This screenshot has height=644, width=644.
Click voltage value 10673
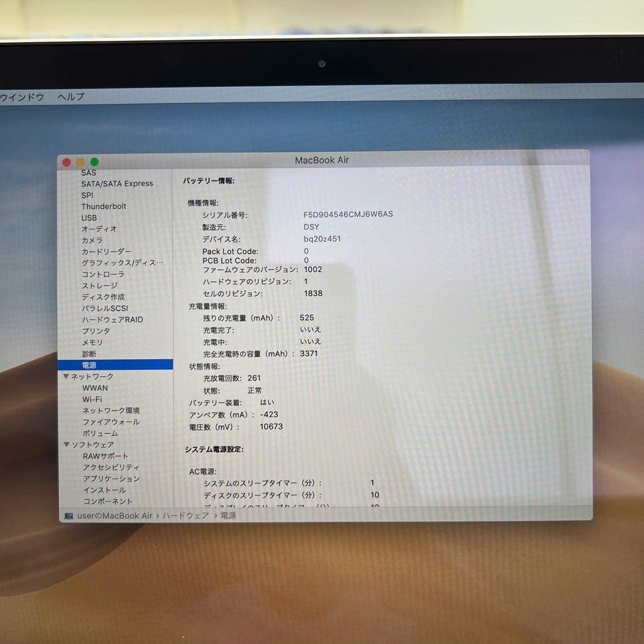coord(271,426)
